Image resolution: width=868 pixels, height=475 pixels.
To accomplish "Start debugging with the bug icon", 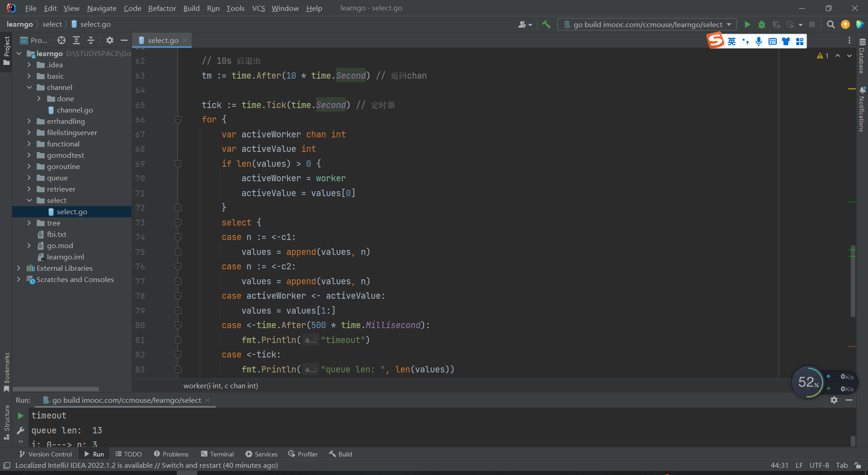I will pos(762,24).
